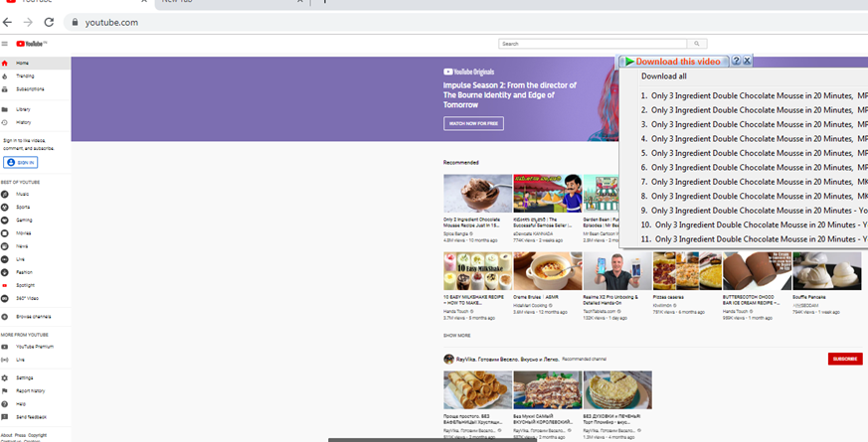Click the help question mark on download bar
Screen dimensions: 868x442
pyautogui.click(x=736, y=62)
